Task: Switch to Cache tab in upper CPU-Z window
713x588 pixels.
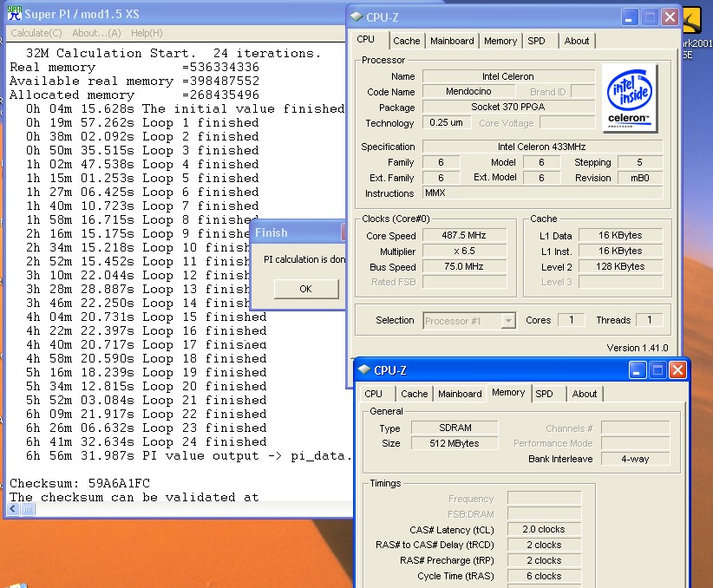Action: [407, 41]
